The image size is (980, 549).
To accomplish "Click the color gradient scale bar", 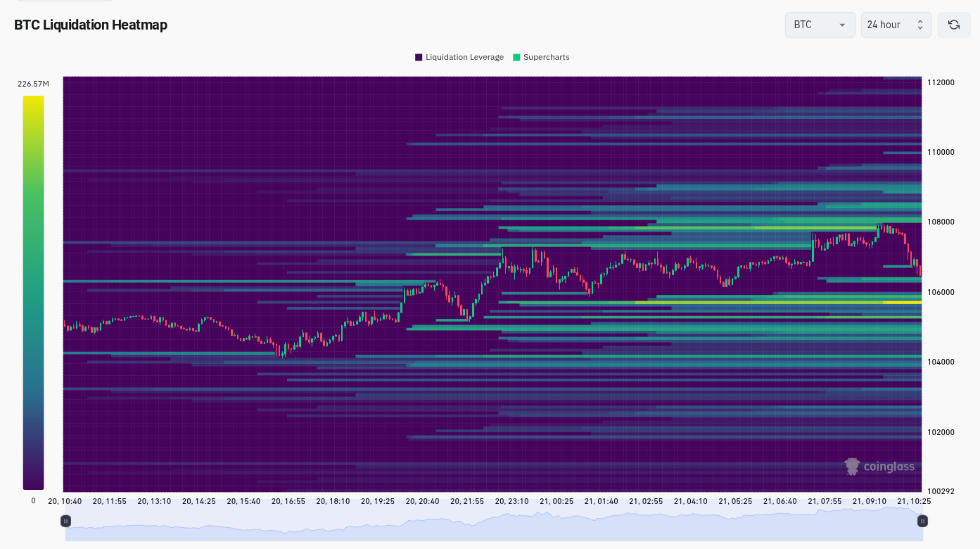I will click(33, 292).
